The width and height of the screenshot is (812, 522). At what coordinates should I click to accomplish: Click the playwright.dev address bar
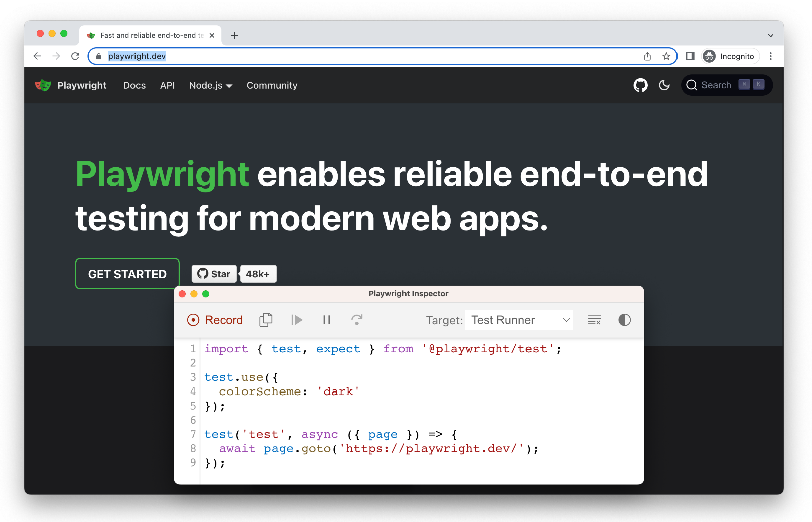tap(382, 56)
